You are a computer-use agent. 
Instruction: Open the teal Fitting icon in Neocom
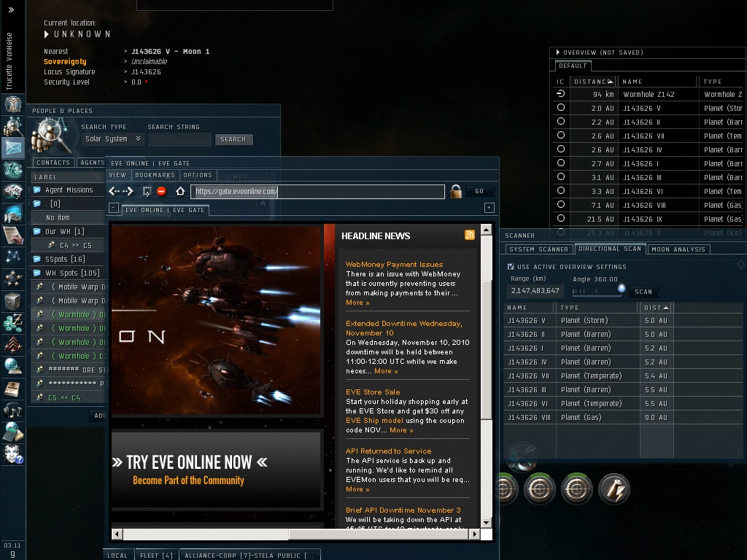click(13, 169)
